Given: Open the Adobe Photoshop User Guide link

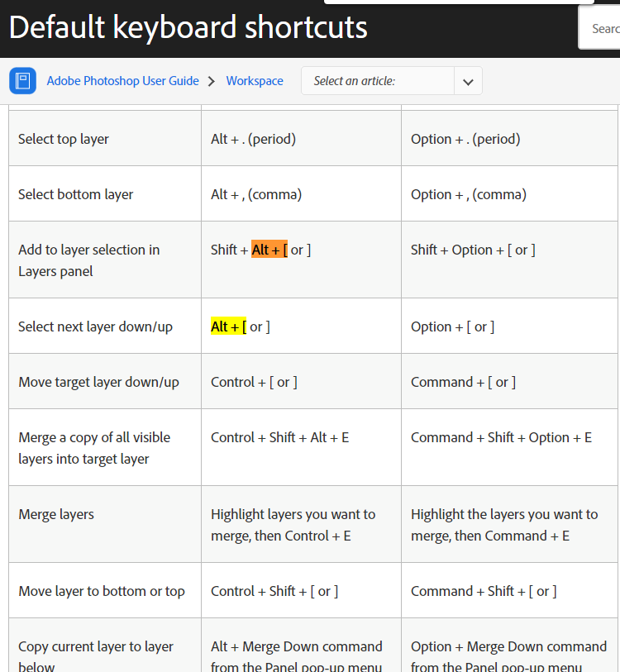Looking at the screenshot, I should coord(122,80).
